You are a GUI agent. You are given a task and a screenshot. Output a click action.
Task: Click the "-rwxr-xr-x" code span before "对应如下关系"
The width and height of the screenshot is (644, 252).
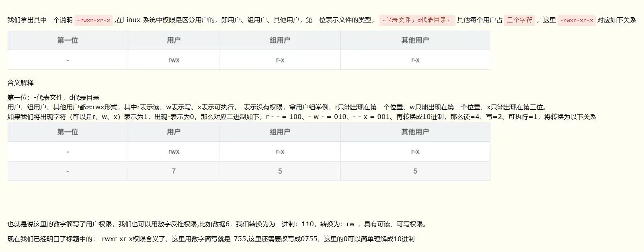coord(576,20)
